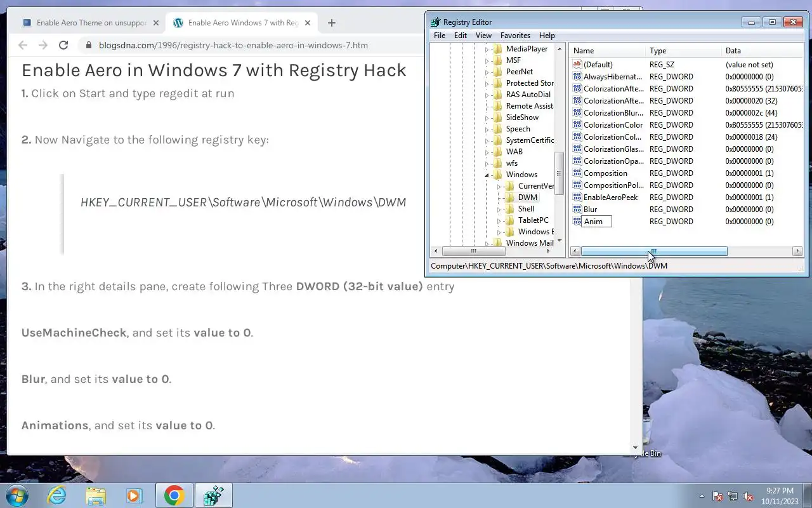Click the site lock icon in address bar
This screenshot has width=812, height=508.
88,45
